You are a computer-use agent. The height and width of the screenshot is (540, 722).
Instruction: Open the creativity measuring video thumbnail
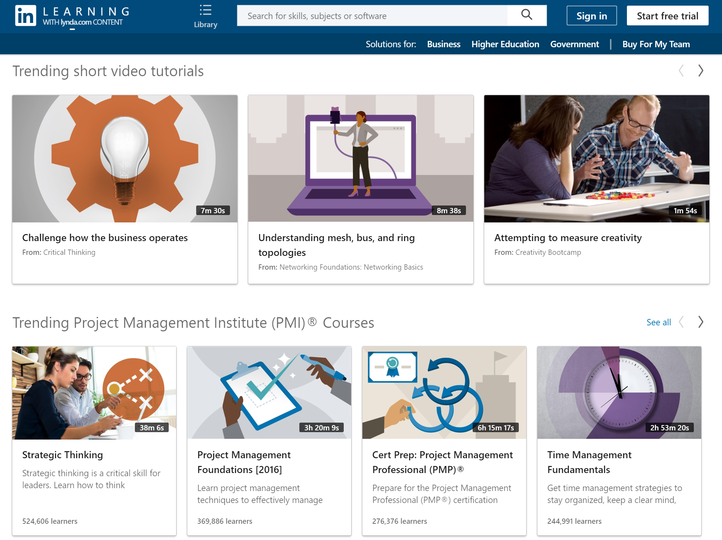596,158
